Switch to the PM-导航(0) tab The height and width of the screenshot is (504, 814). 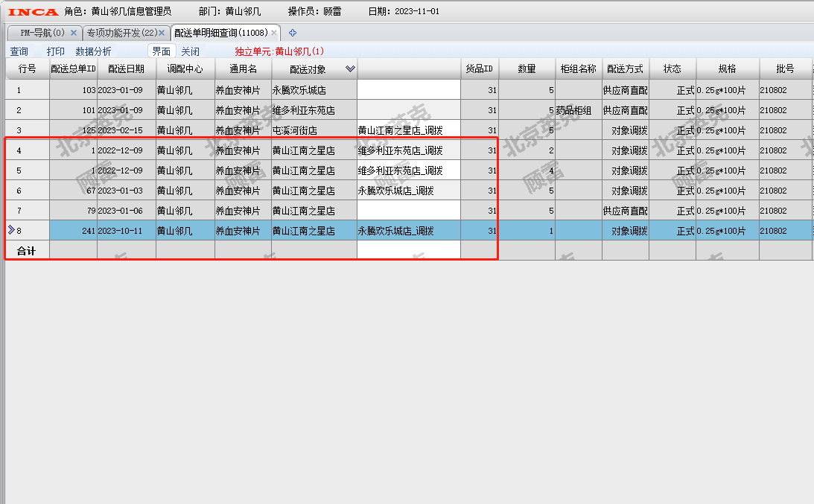pos(42,33)
